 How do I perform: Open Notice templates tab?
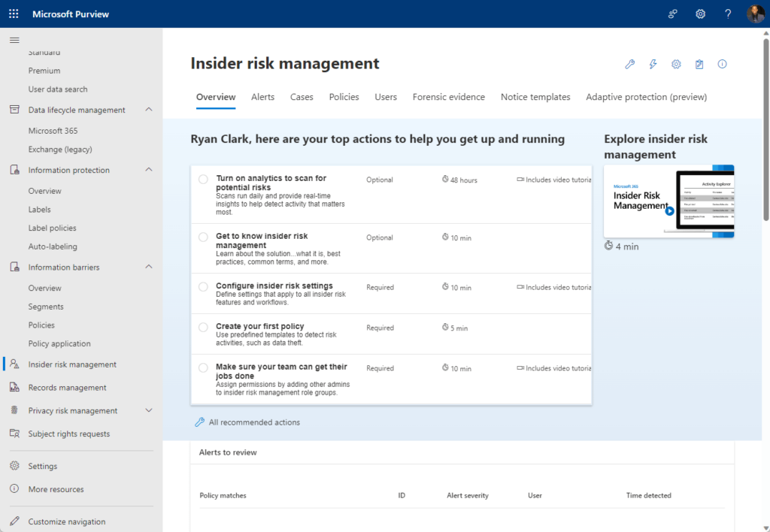(535, 97)
